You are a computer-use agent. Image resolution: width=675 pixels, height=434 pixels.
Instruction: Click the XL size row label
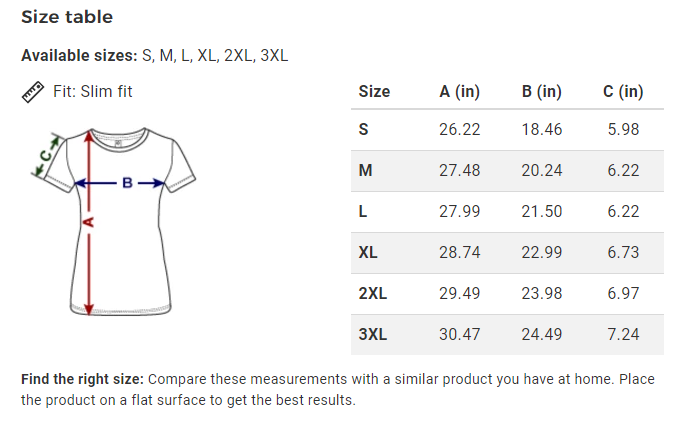[x=368, y=252]
